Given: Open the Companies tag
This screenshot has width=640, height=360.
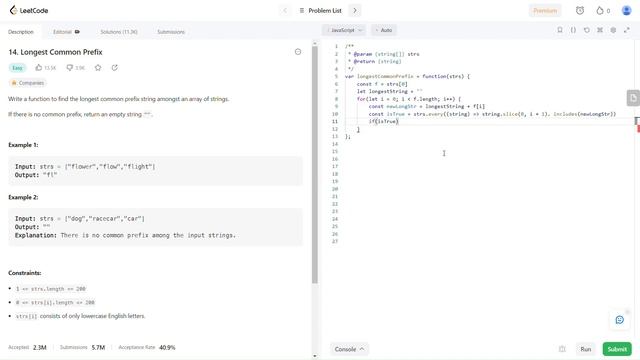Looking at the screenshot, I should coord(27,83).
